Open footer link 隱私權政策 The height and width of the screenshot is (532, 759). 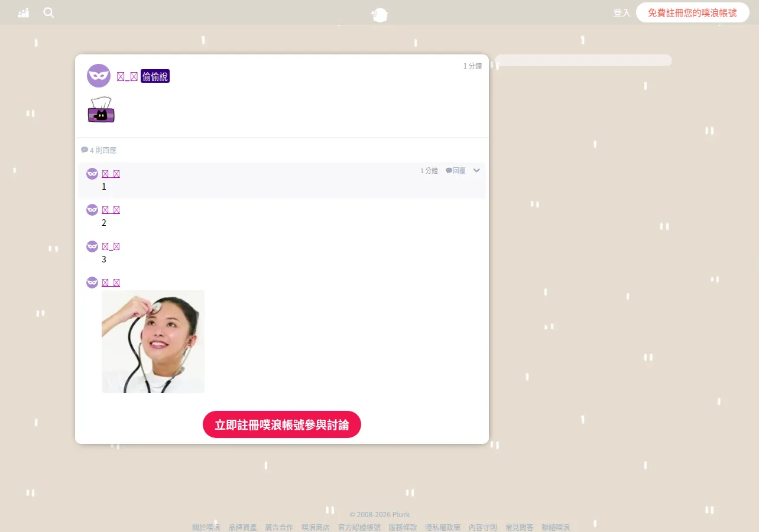tap(443, 527)
